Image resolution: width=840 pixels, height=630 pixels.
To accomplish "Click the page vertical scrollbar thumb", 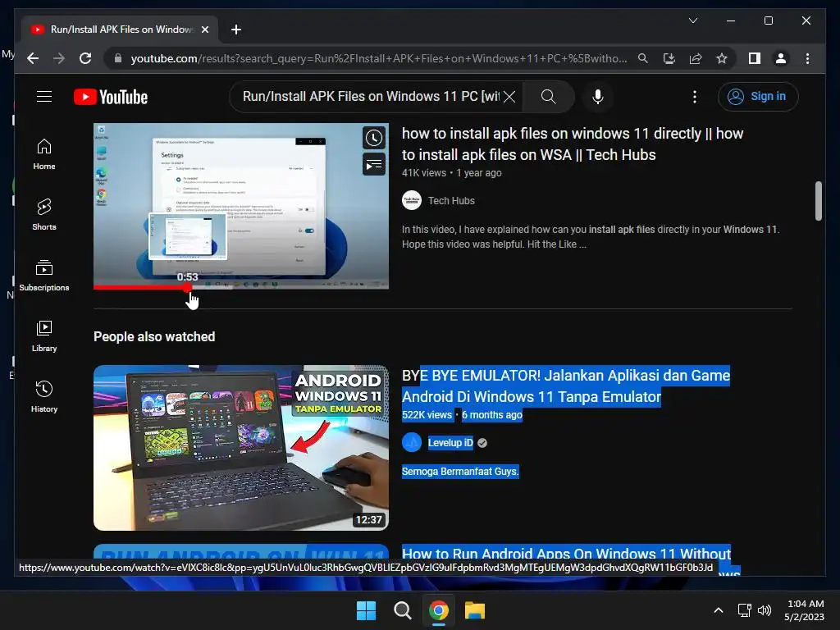I will pos(818,201).
